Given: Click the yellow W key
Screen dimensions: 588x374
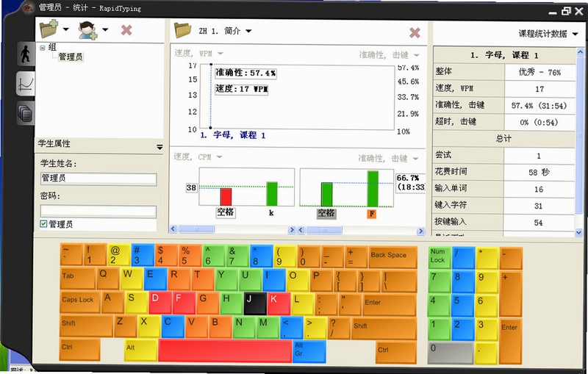Looking at the screenshot, I should (132, 278).
